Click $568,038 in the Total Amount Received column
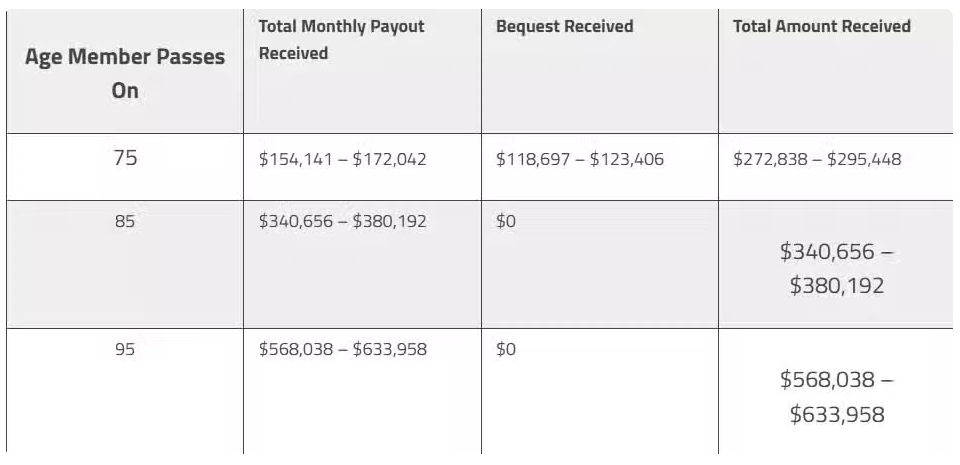 point(827,380)
